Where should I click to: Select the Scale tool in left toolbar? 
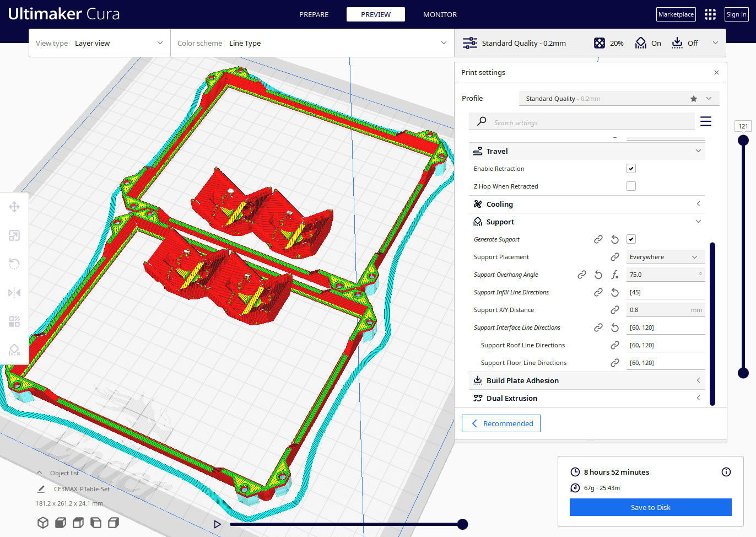tap(14, 235)
